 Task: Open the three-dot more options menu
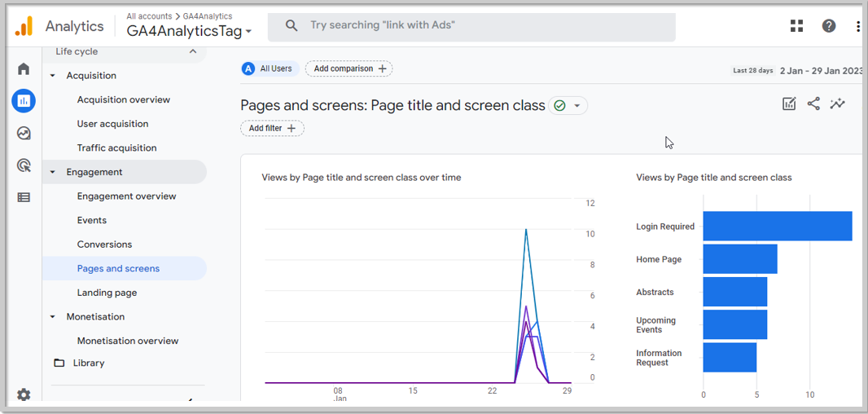point(858,25)
